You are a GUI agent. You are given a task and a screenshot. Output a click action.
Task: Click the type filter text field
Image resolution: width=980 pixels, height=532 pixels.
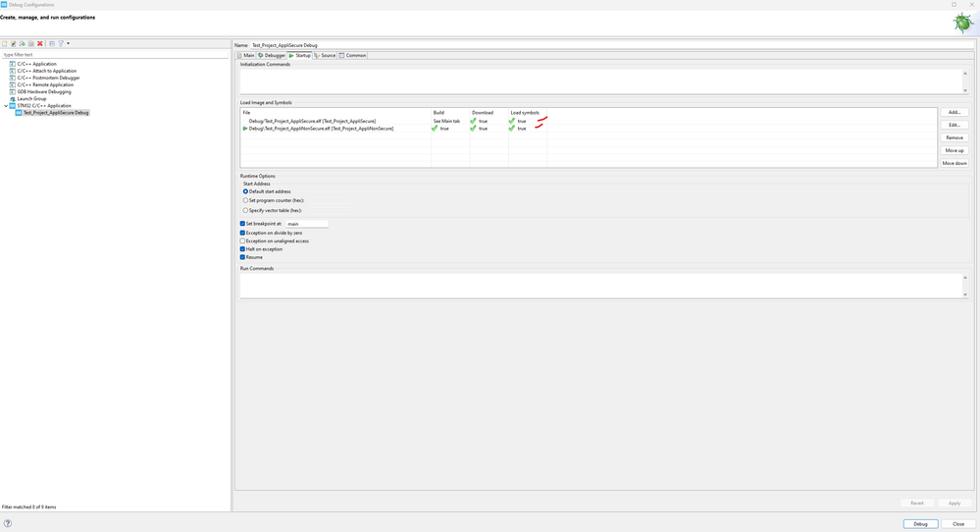point(115,54)
